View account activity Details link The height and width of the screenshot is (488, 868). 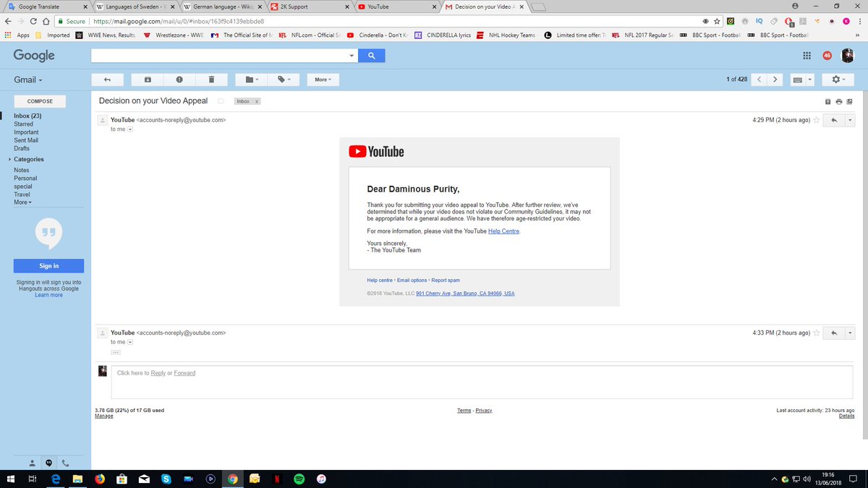pos(846,416)
